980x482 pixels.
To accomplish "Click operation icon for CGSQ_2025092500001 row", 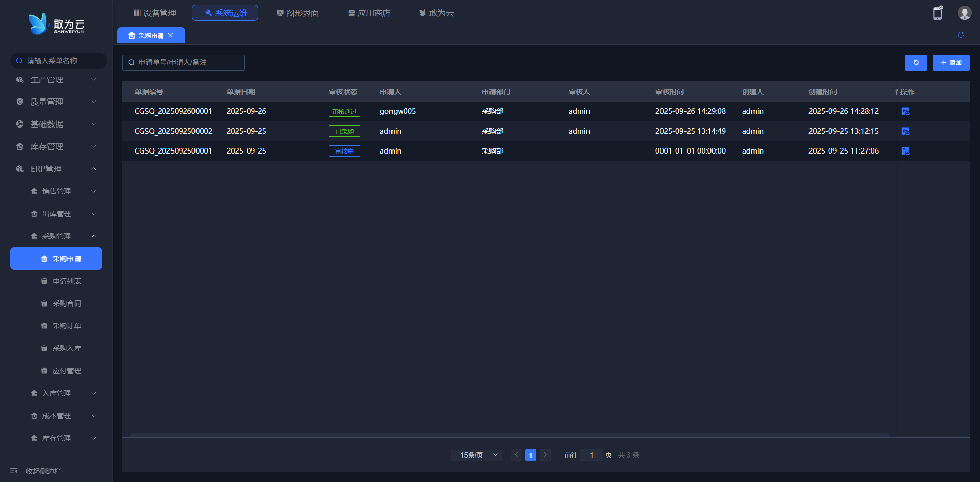I will pyautogui.click(x=905, y=151).
